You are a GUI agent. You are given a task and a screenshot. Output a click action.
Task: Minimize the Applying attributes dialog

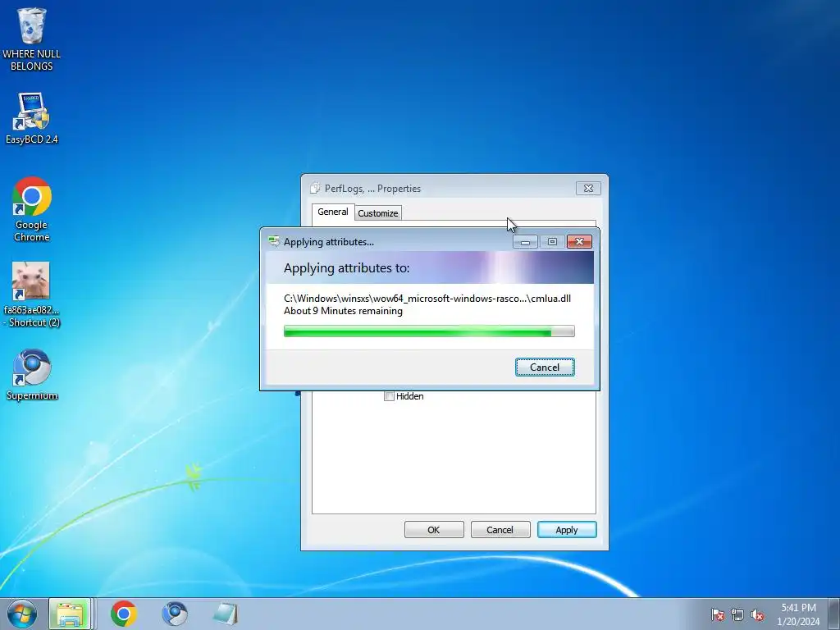pyautogui.click(x=525, y=242)
